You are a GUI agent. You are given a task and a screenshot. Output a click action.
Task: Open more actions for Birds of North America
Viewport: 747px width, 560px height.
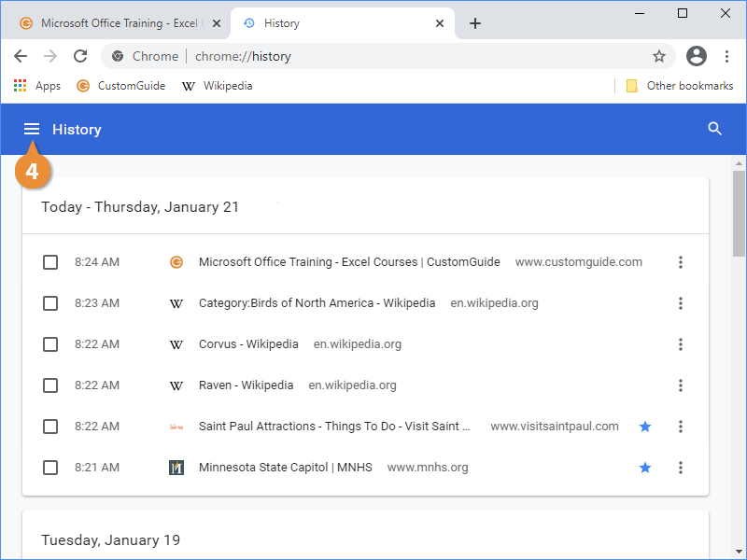click(681, 303)
